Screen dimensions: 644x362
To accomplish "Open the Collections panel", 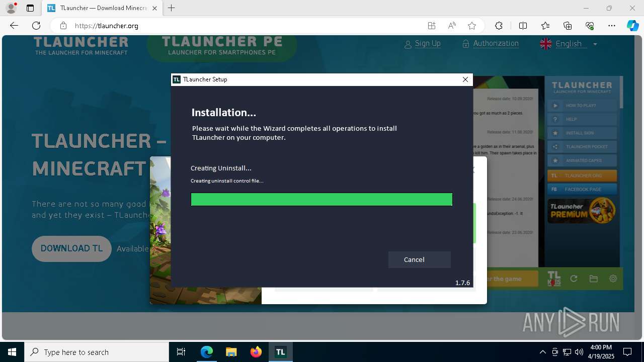I will [x=568, y=26].
